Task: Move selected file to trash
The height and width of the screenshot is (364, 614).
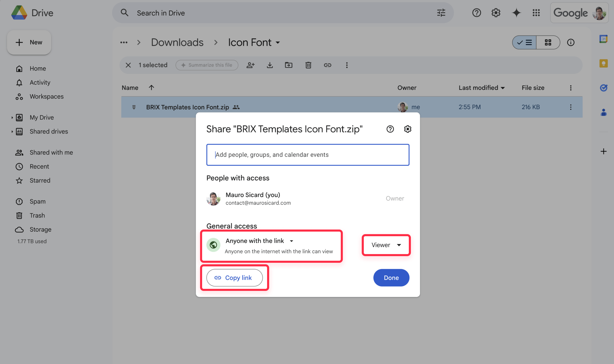Action: click(308, 65)
